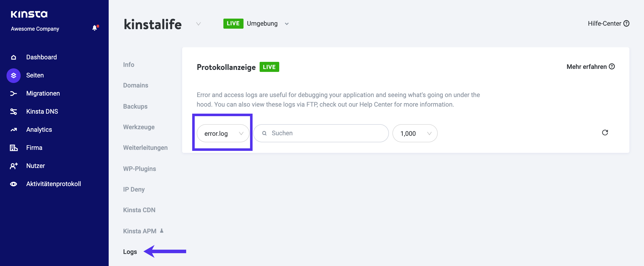Switch to the Backups tab
The width and height of the screenshot is (644, 266).
[x=135, y=106]
